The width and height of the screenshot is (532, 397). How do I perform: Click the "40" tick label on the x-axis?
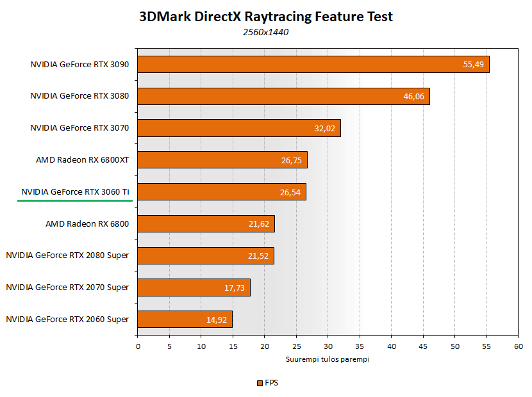click(x=392, y=346)
